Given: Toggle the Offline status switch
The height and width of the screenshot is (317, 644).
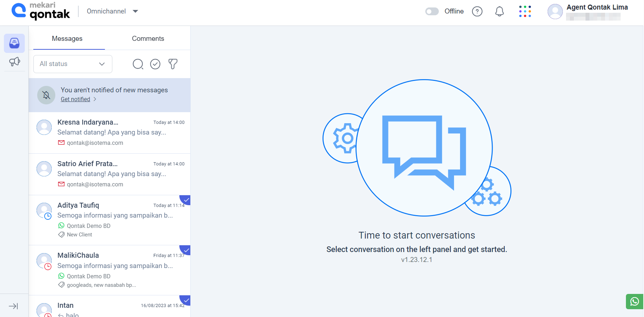Looking at the screenshot, I should (x=432, y=11).
